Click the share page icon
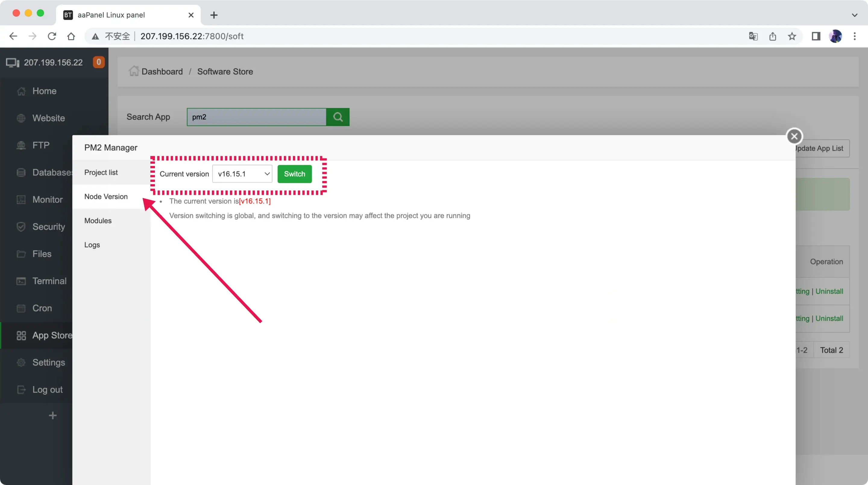868x485 pixels. pyautogui.click(x=773, y=36)
